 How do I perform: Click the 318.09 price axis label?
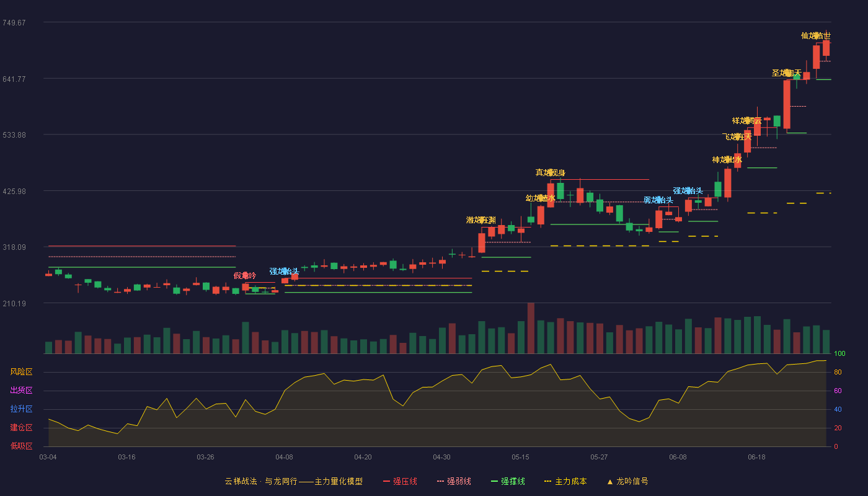(x=14, y=247)
